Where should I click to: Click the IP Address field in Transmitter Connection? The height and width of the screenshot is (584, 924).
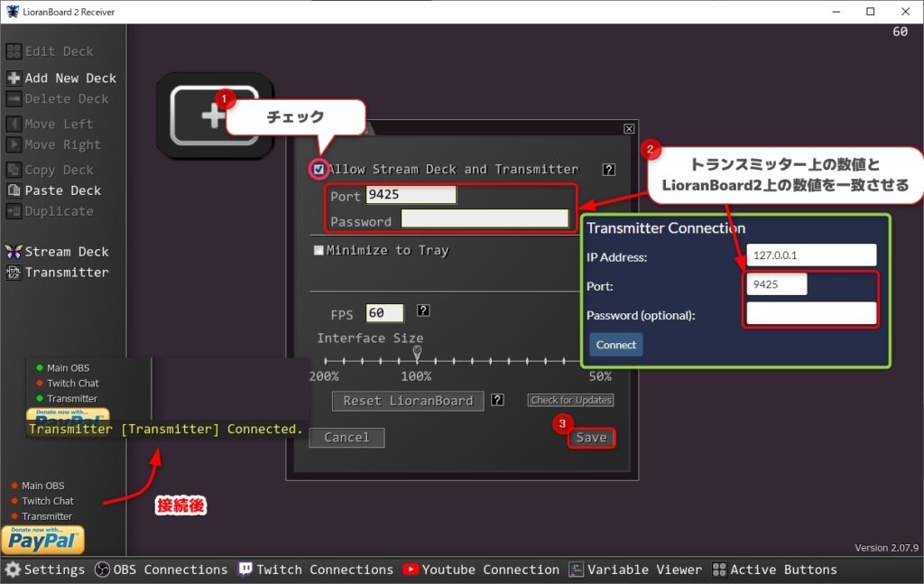point(811,255)
